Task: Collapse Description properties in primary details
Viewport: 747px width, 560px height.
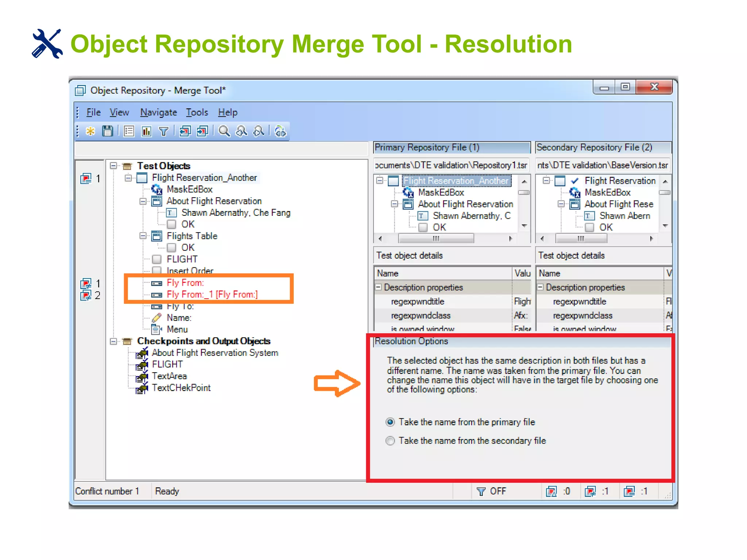Action: pos(379,287)
